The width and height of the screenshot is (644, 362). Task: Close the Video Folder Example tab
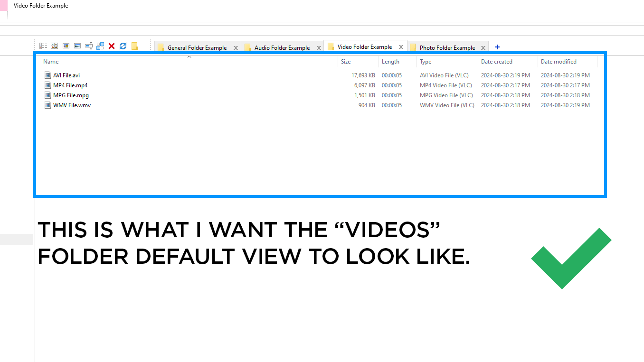pos(401,47)
